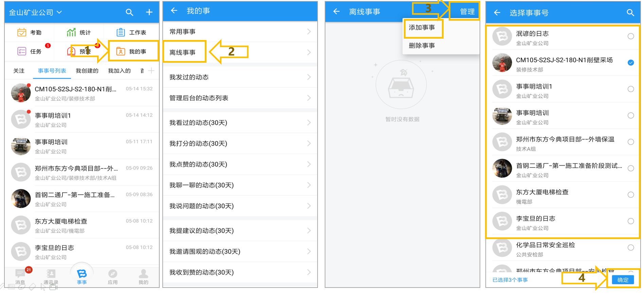
Task: Open the 我的事 folder icon
Action: (121, 51)
